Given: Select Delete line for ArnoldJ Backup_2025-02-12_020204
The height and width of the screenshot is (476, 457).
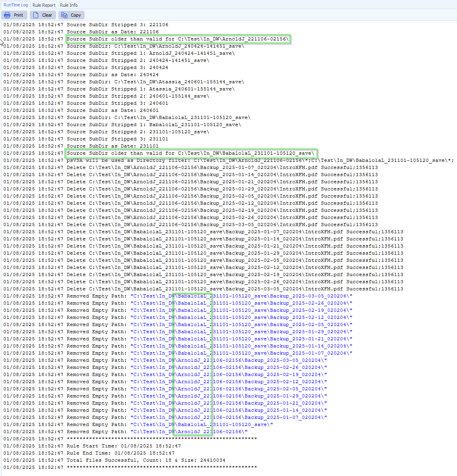Looking at the screenshot, I should pos(191,203).
